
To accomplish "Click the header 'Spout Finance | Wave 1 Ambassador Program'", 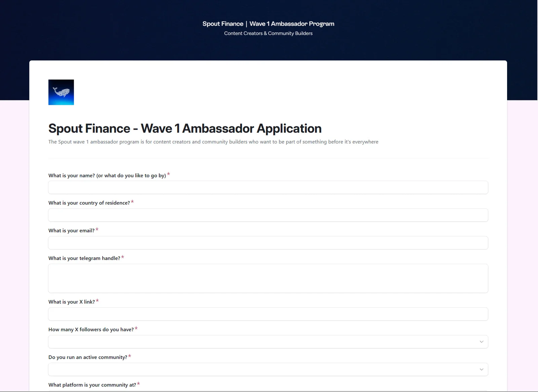I will click(268, 24).
